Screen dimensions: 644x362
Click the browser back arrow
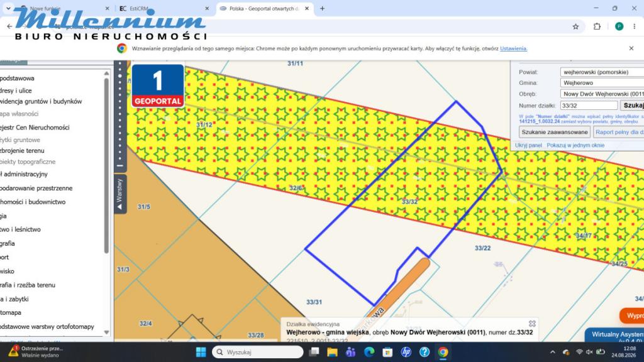pyautogui.click(x=9, y=26)
